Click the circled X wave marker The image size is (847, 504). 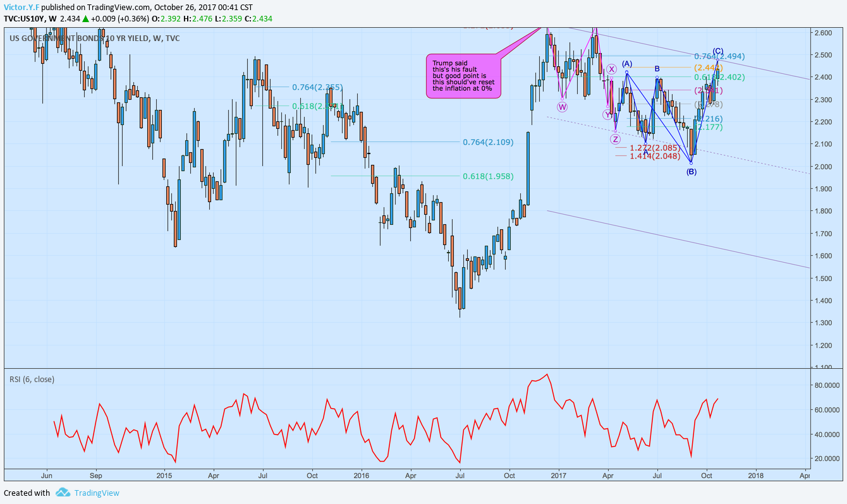[612, 69]
